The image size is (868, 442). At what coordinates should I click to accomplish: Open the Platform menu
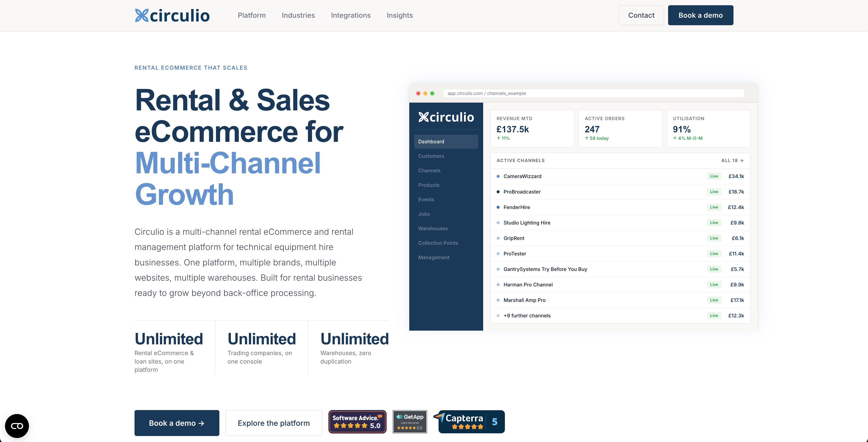point(252,15)
